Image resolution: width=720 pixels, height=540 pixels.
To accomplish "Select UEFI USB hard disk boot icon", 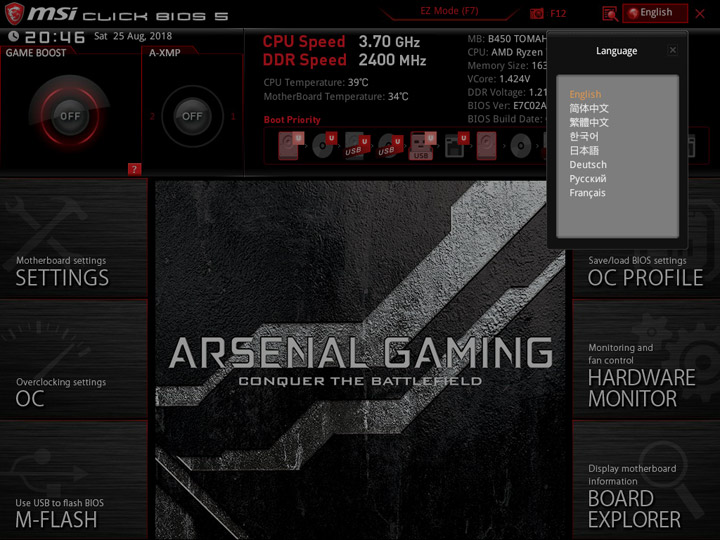I will click(357, 146).
